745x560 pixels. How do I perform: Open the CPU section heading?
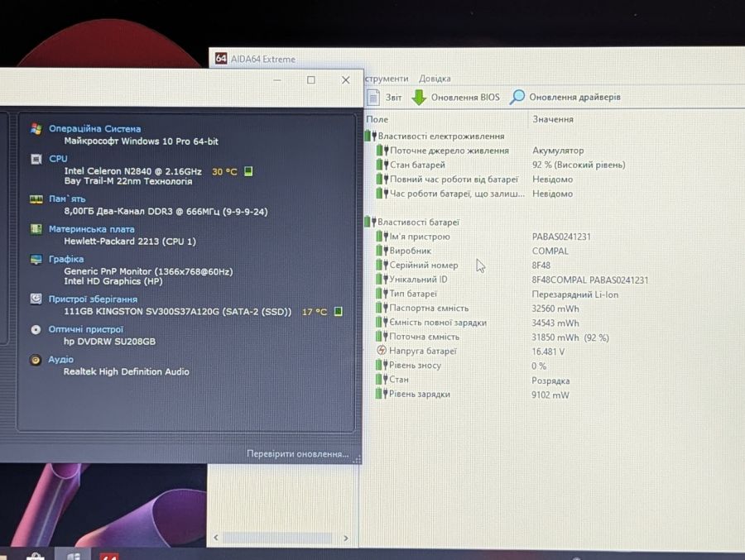[x=58, y=159]
